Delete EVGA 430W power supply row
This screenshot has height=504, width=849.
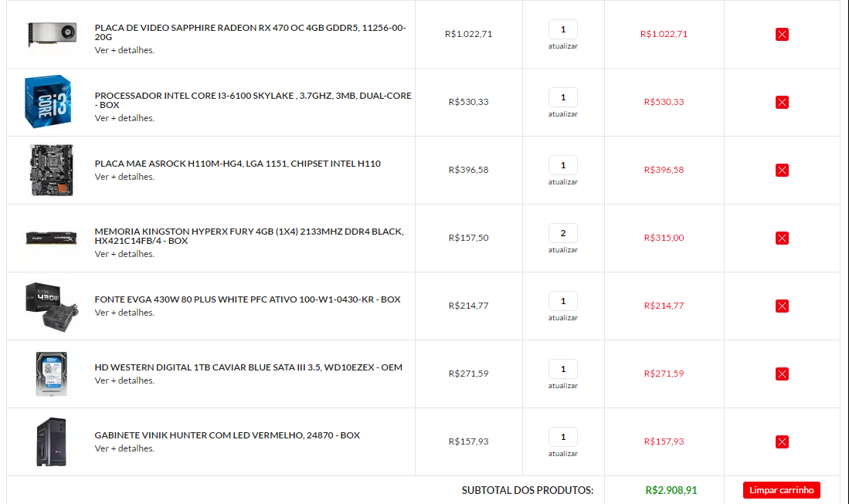(x=781, y=306)
